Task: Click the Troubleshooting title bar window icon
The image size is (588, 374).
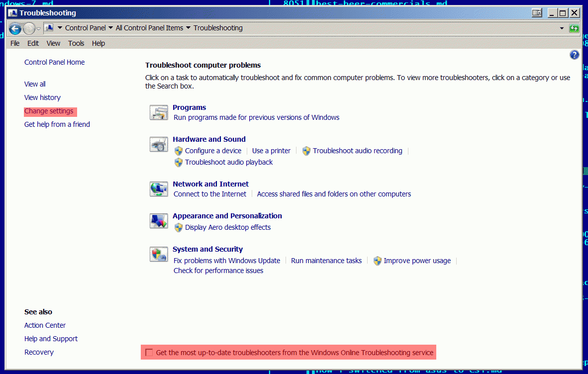Action: coord(13,13)
